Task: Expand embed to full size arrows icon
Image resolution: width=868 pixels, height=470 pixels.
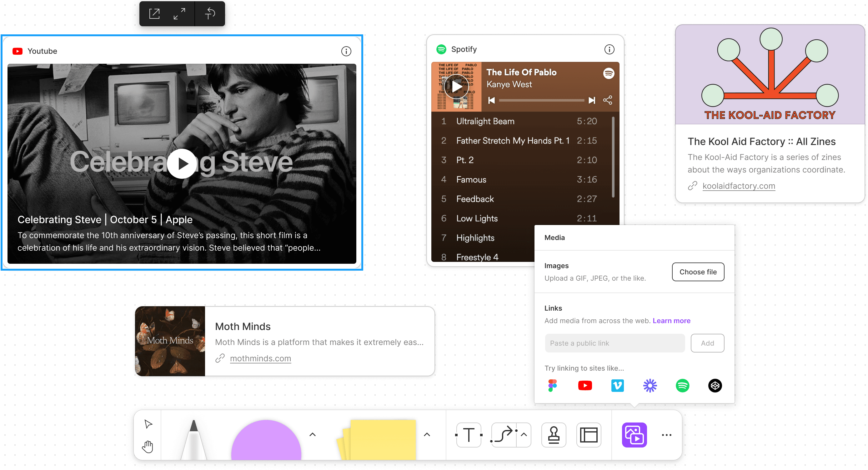Action: pos(179,14)
